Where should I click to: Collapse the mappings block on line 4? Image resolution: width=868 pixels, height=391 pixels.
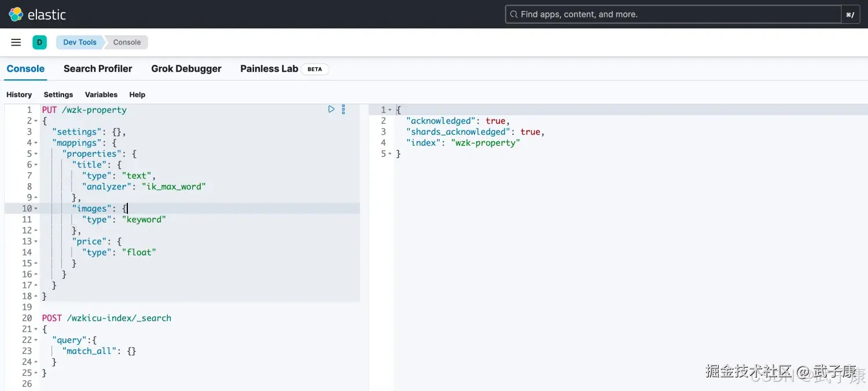(x=36, y=142)
